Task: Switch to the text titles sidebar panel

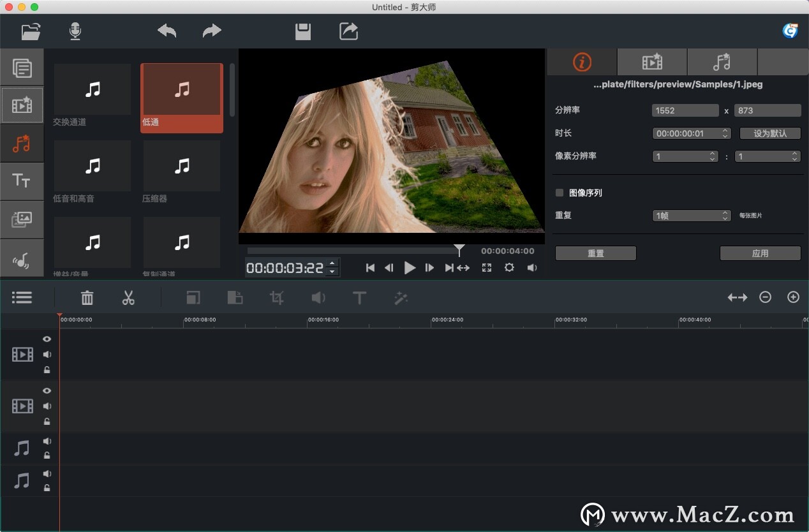Action: pos(22,181)
